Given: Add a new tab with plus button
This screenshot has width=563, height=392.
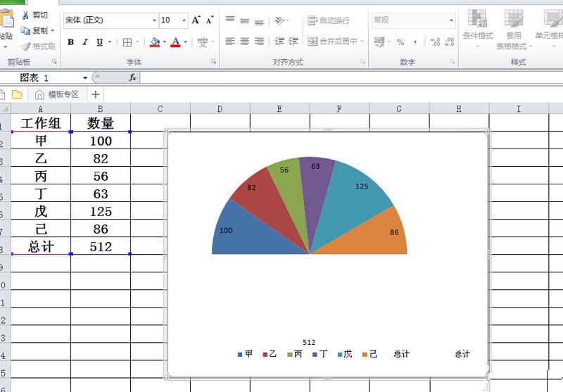Looking at the screenshot, I should [x=96, y=94].
